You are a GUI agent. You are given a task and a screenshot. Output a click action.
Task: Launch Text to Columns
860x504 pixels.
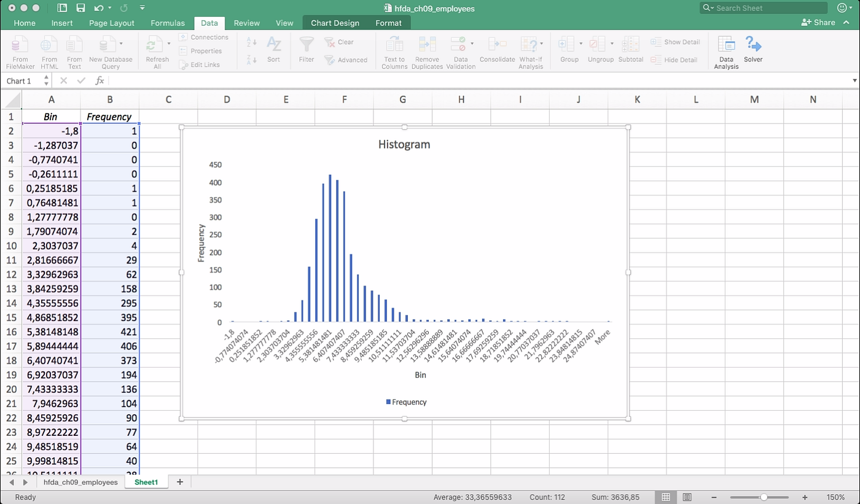click(394, 49)
